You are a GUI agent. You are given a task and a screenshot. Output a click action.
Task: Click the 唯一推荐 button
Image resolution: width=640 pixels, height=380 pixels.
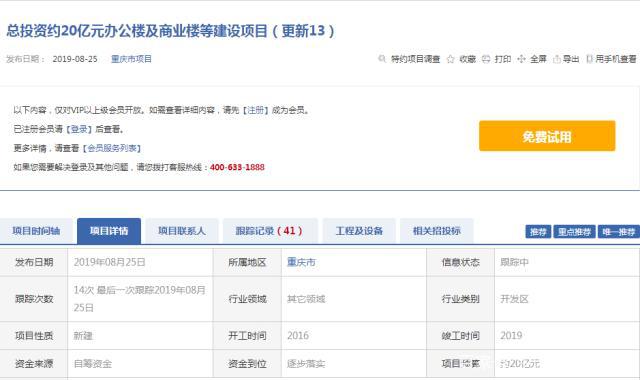pyautogui.click(x=619, y=232)
